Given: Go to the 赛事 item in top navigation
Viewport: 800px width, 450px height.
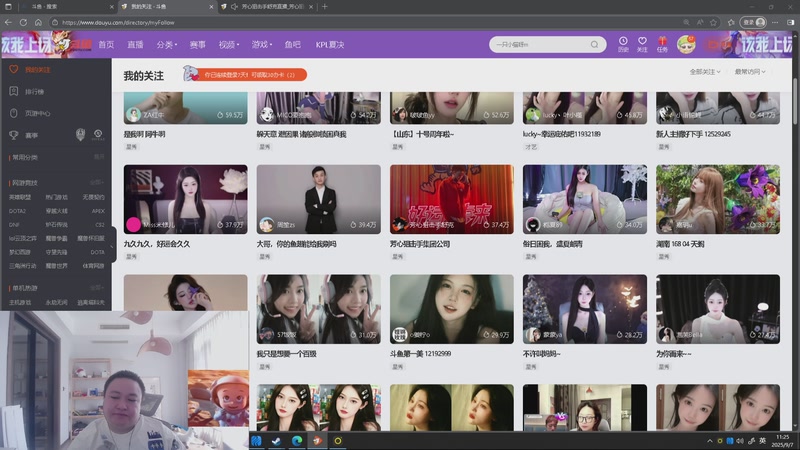Looking at the screenshot, I should coord(197,45).
